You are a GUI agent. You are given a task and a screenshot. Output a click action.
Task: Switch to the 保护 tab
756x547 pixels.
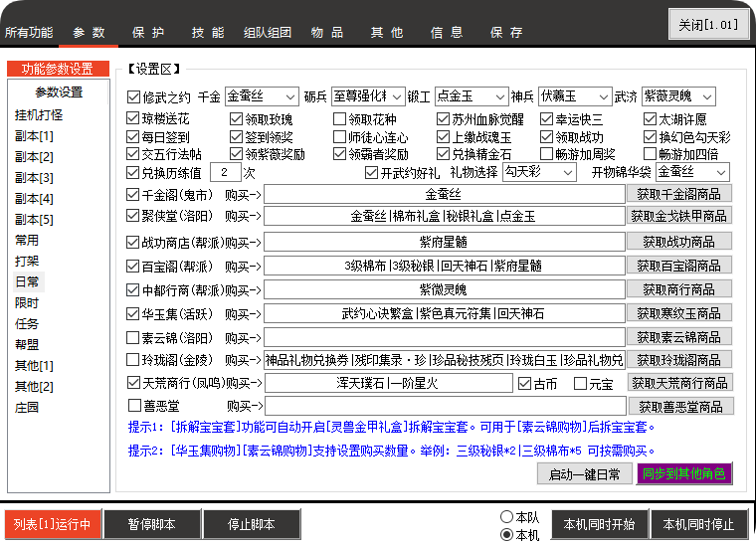pyautogui.click(x=148, y=32)
